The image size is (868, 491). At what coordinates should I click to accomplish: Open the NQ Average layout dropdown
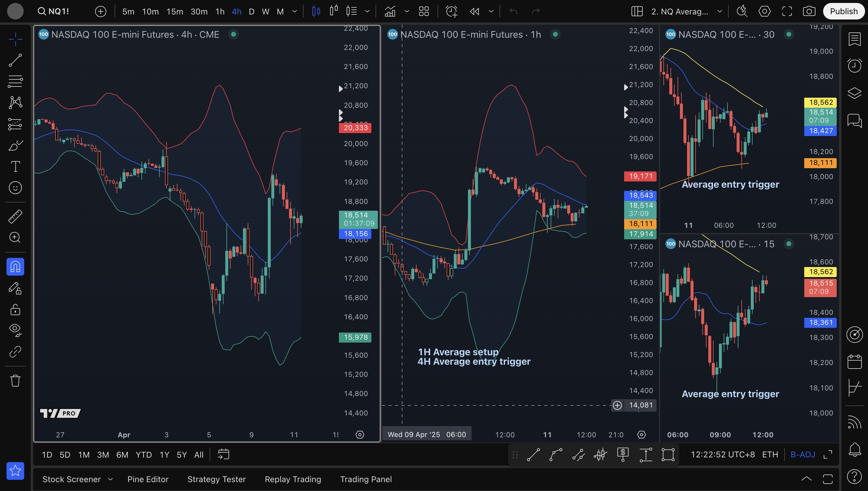[719, 12]
